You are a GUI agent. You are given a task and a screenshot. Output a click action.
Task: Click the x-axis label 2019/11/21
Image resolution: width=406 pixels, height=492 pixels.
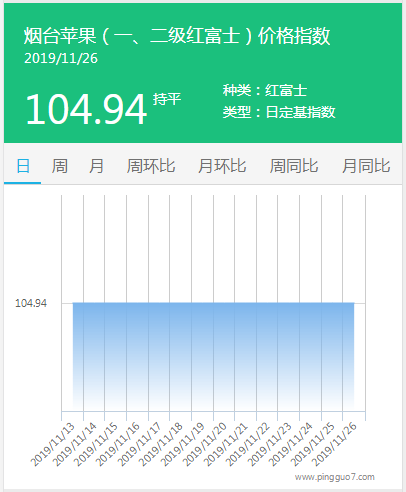(226, 444)
